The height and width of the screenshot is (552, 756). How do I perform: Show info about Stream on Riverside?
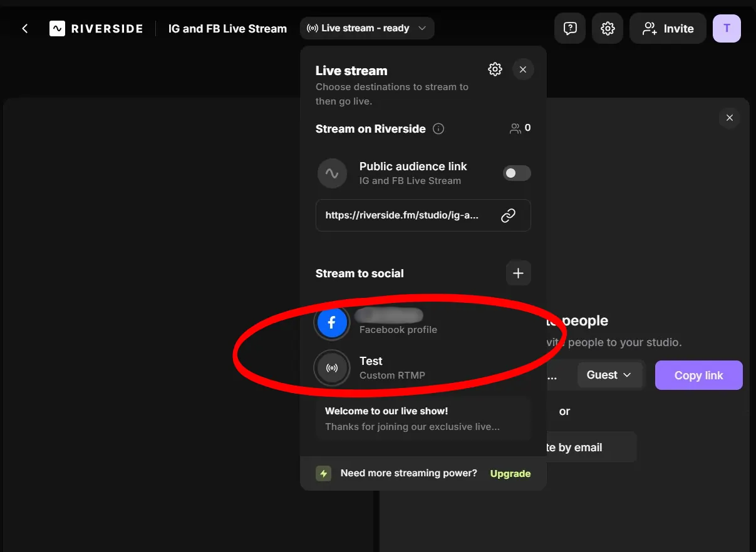438,129
